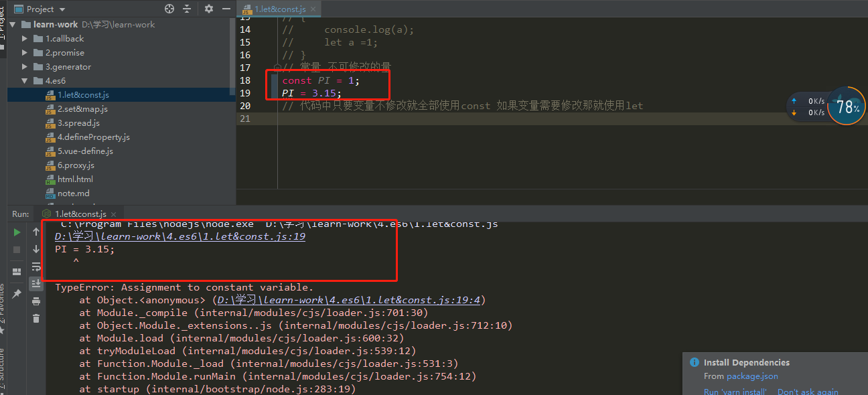Viewport: 868px width, 395px height.
Task: Open Project panel gear settings
Action: [x=209, y=9]
